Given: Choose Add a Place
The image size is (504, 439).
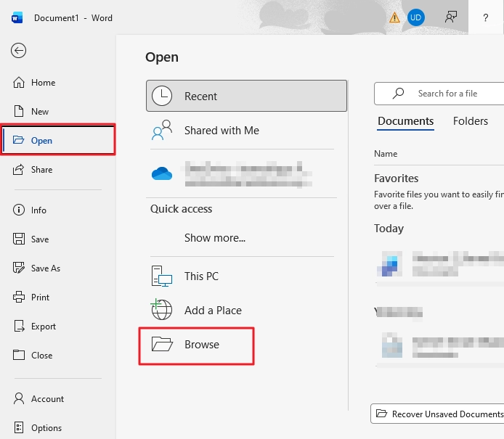Looking at the screenshot, I should [246, 311].
